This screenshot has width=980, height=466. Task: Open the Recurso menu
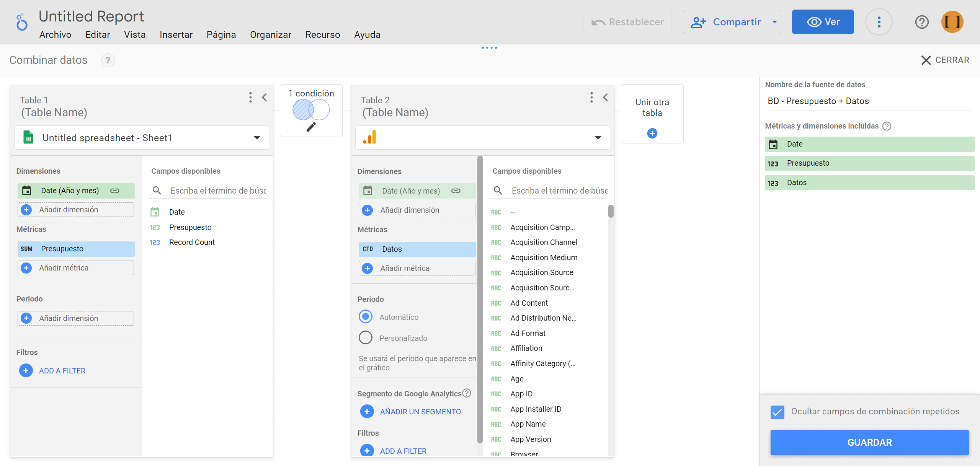tap(323, 34)
